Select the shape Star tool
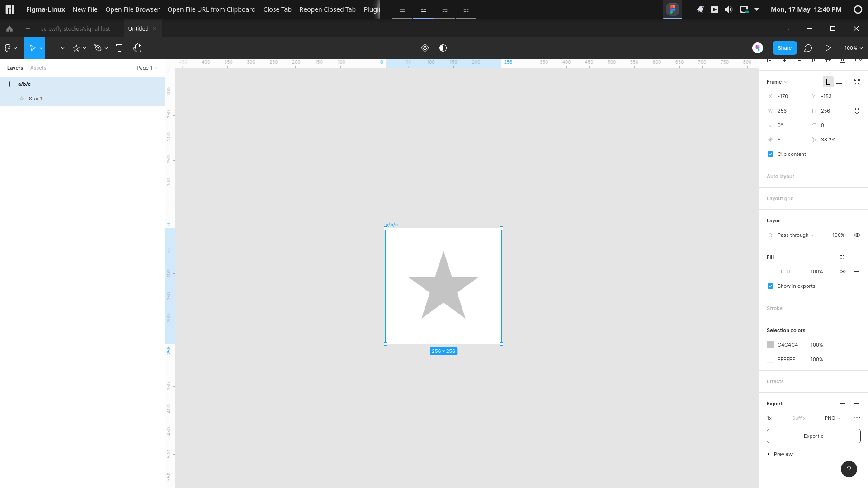Image resolution: width=868 pixels, height=488 pixels. click(x=77, y=47)
